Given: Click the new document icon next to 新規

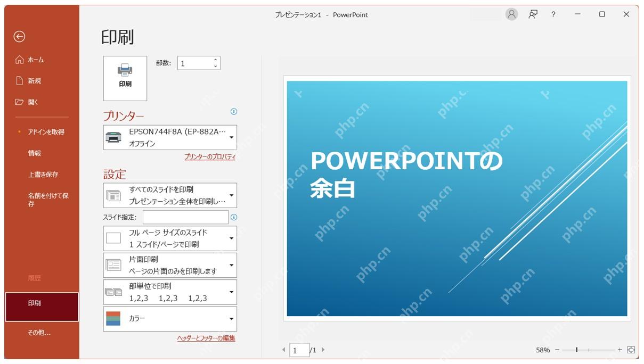Looking at the screenshot, I should 19,81.
